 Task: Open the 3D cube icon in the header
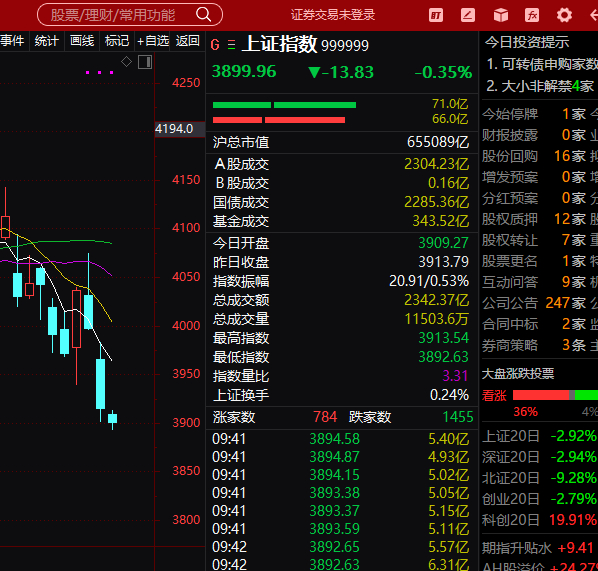(501, 15)
